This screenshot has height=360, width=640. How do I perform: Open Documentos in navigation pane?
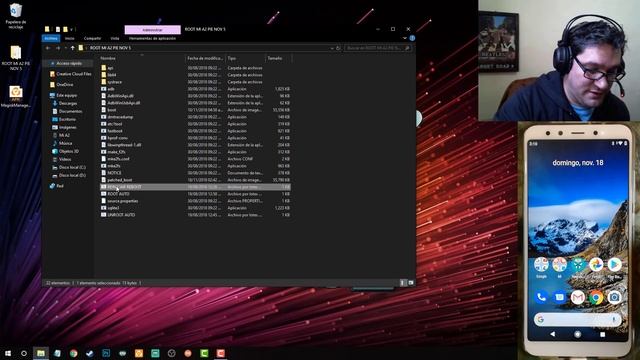(67, 111)
